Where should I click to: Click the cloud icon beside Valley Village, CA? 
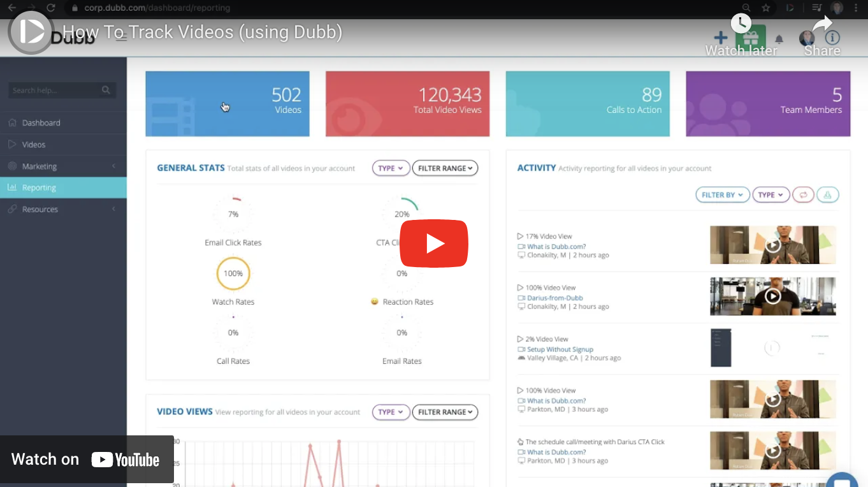coord(521,358)
